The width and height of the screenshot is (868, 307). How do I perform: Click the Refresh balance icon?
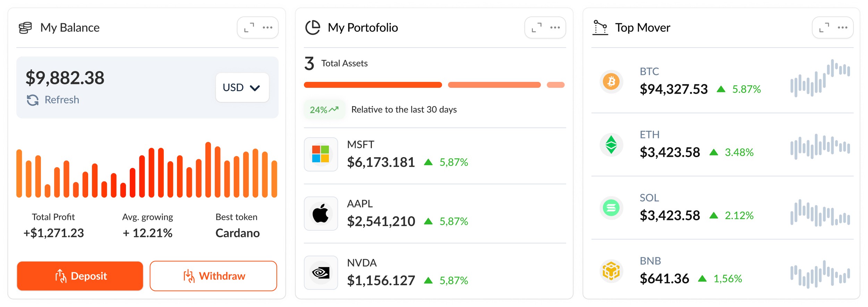33,100
